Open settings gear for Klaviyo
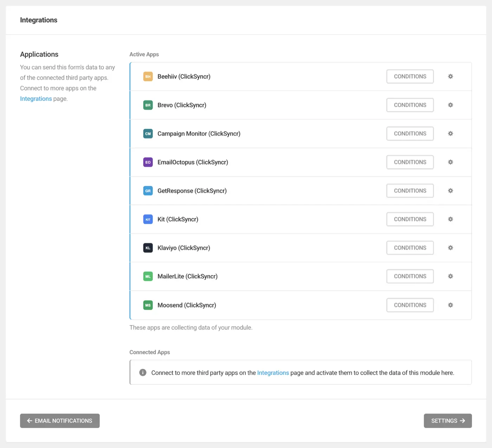 point(450,248)
